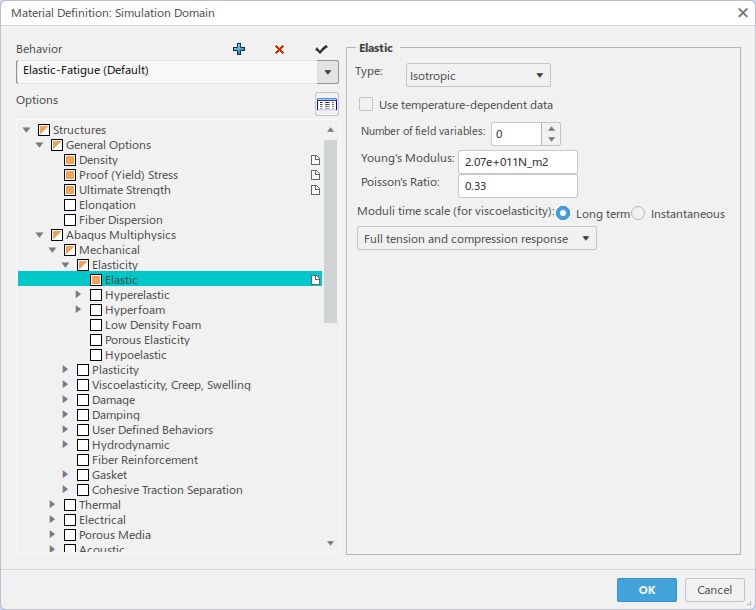Click the Poisson's Ratio input field

[x=517, y=186]
